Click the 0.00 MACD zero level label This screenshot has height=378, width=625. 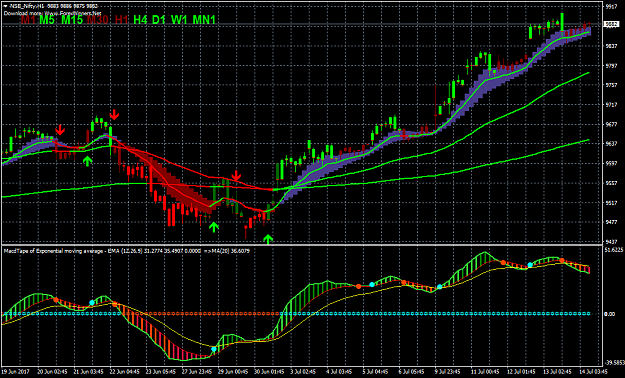pos(610,314)
